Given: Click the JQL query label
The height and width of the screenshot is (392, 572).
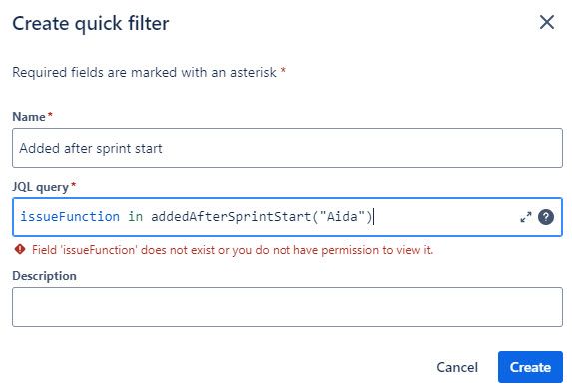Looking at the screenshot, I should pos(40,187).
